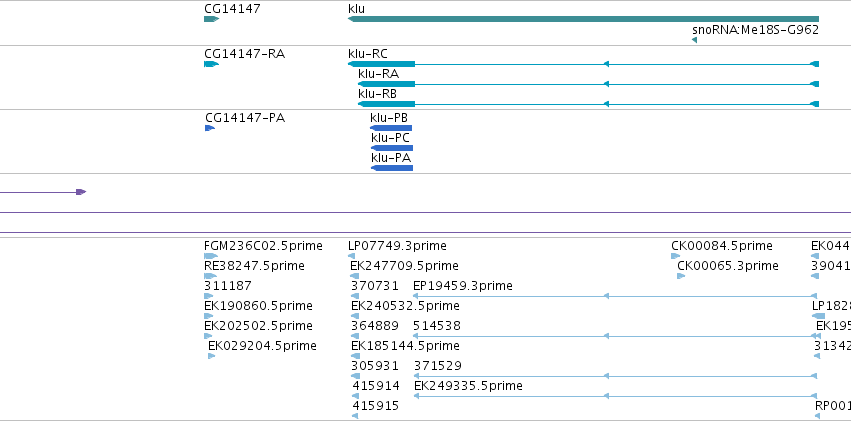The height and width of the screenshot is (421, 851).
Task: Select the klu-PC protein bar
Action: point(392,148)
